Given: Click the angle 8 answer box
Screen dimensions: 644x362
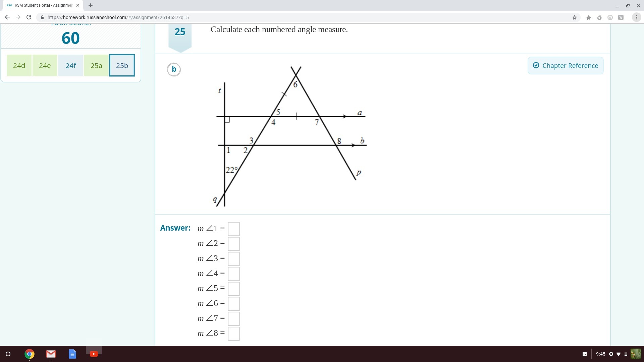Looking at the screenshot, I should coord(234,334).
